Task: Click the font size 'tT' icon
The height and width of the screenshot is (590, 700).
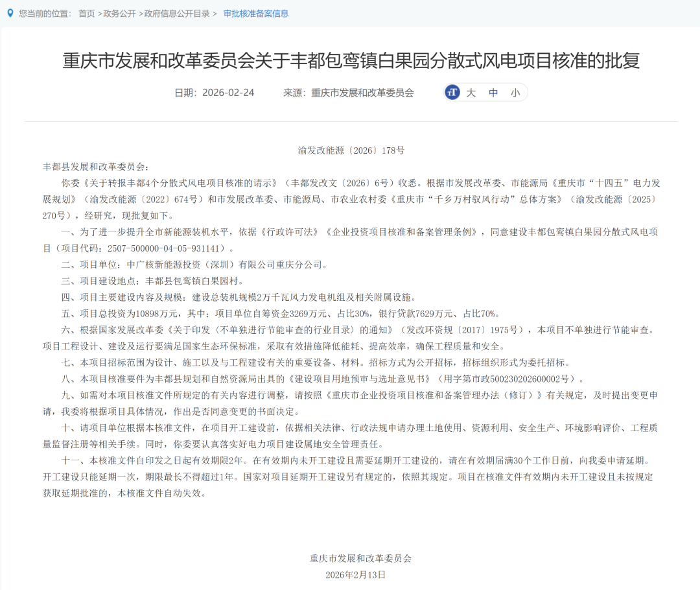Action: pyautogui.click(x=452, y=93)
